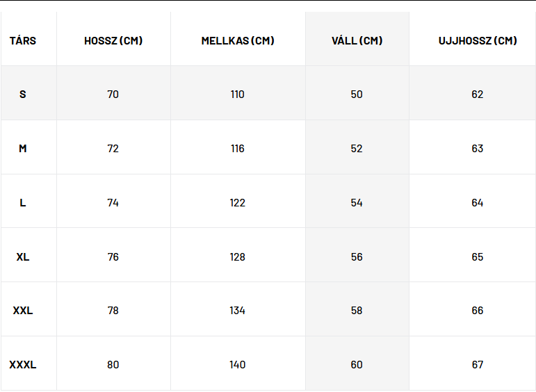Click the XL size row label
The height and width of the screenshot is (392, 536).
click(23, 257)
